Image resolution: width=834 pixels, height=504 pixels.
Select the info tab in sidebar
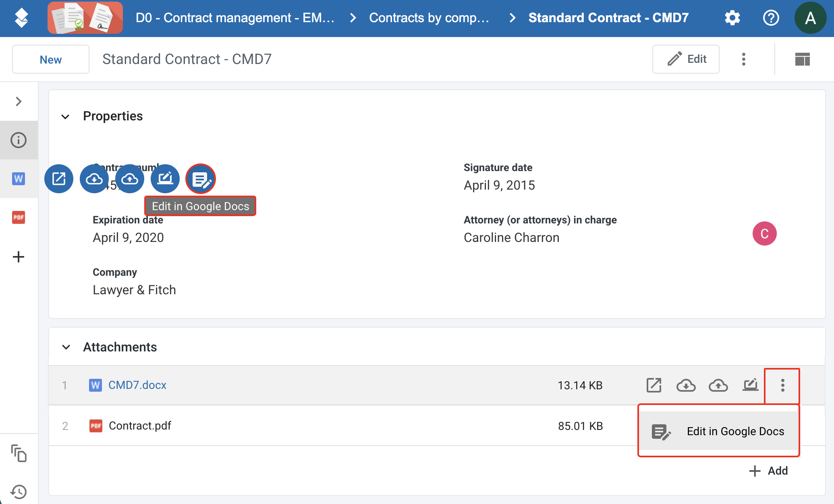(19, 140)
